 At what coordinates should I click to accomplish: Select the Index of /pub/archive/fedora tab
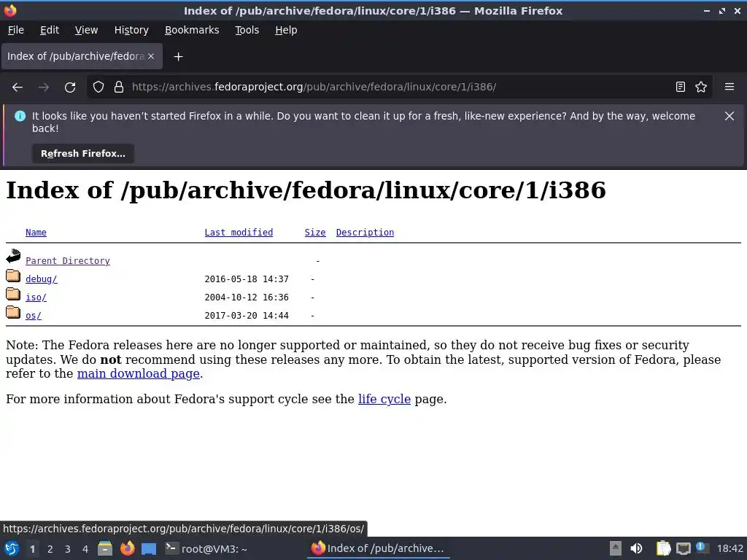click(82, 56)
